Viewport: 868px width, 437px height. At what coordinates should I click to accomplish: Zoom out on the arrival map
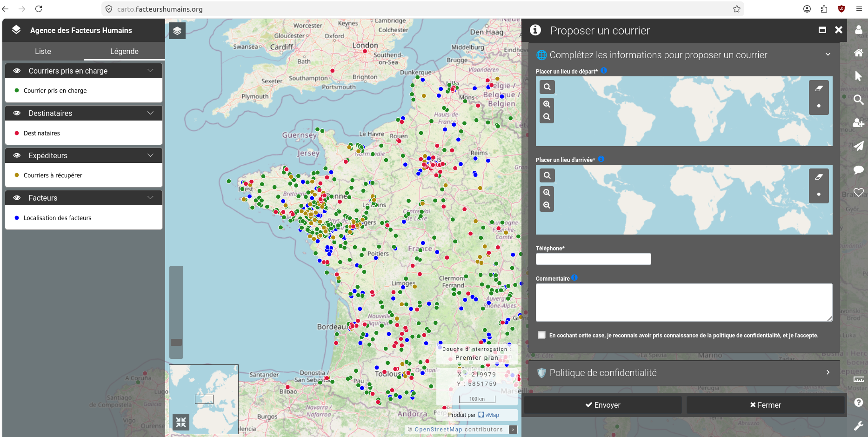(547, 205)
